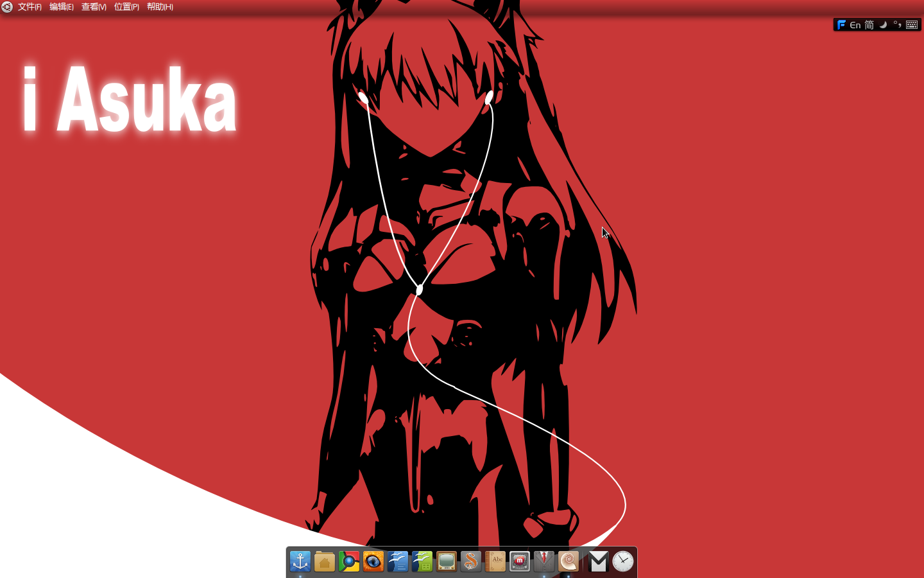The width and height of the screenshot is (924, 578).
Task: Launch OpenOffice Writer from the dock
Action: point(398,562)
